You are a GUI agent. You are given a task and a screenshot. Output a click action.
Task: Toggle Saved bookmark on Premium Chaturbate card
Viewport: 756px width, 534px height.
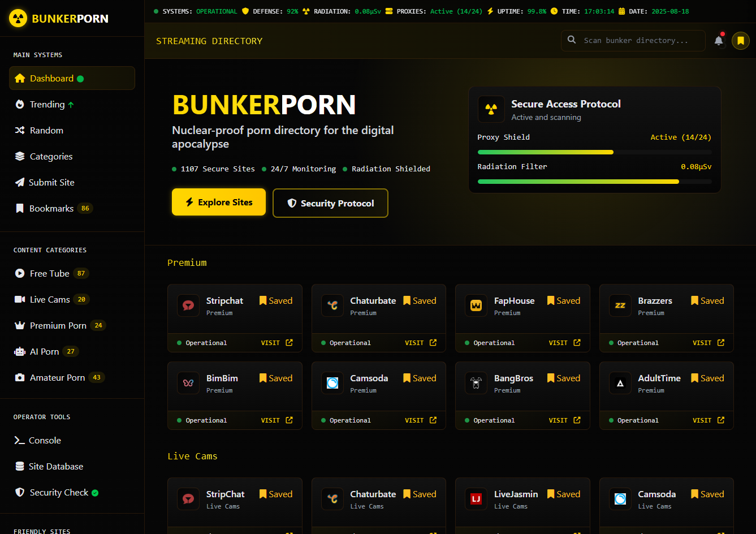tap(420, 301)
